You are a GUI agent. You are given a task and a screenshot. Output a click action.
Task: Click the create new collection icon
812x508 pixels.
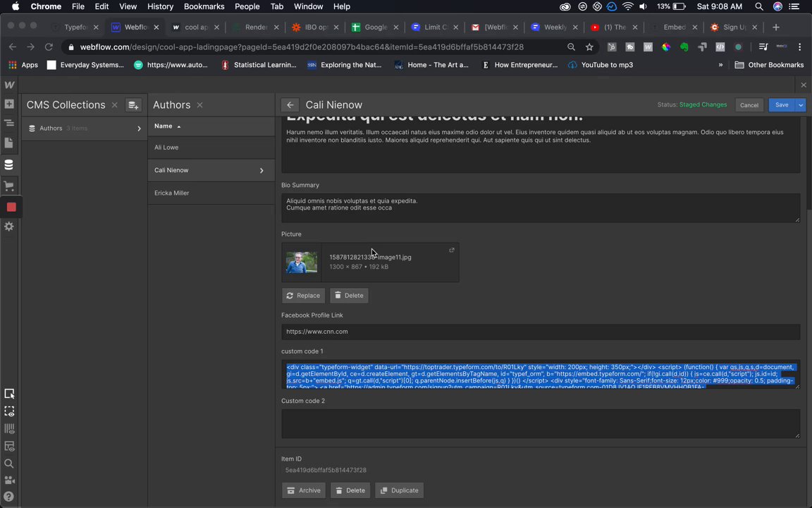pyautogui.click(x=133, y=105)
